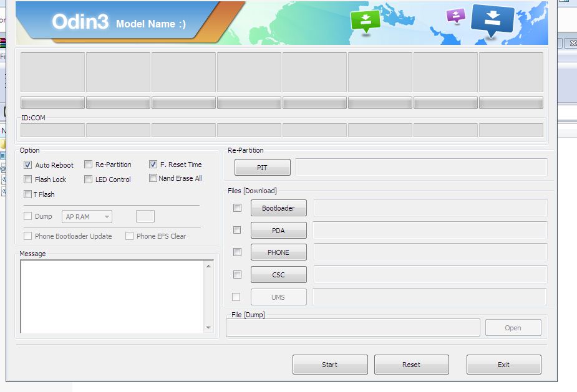The height and width of the screenshot is (392, 577).
Task: Enable LED Control checkbox
Action: pyautogui.click(x=89, y=179)
